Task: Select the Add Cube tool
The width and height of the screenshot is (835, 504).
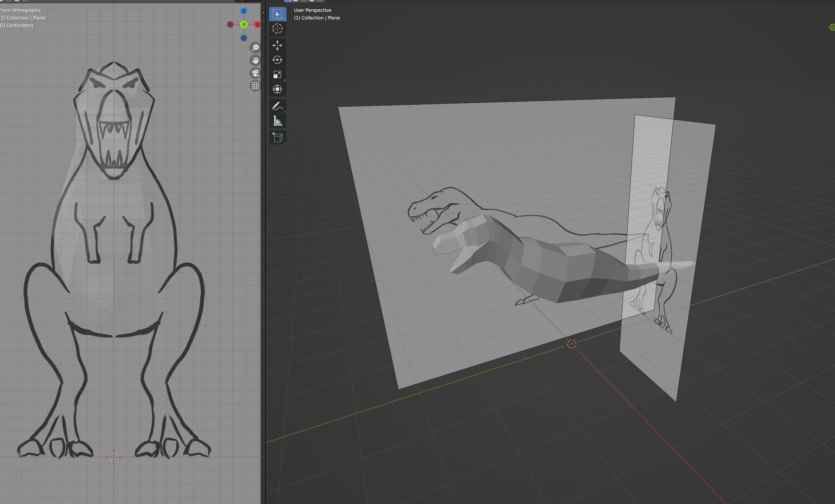Action: [x=277, y=138]
